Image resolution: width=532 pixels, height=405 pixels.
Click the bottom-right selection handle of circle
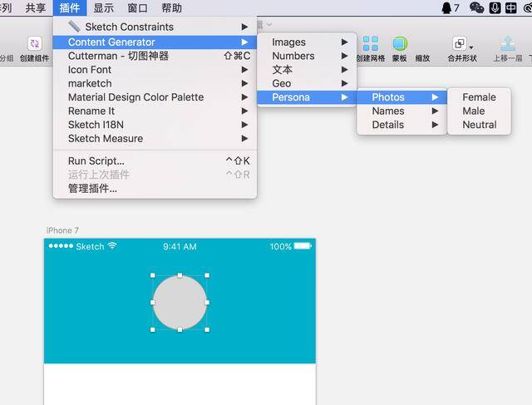(207, 329)
